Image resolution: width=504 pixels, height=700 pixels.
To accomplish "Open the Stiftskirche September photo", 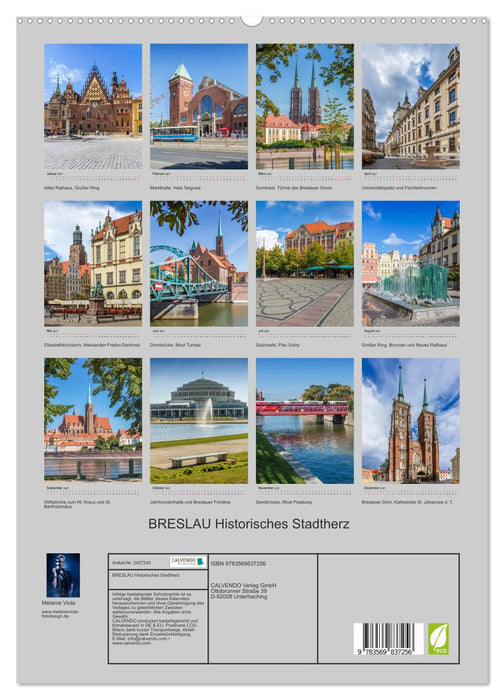I will [93, 421].
